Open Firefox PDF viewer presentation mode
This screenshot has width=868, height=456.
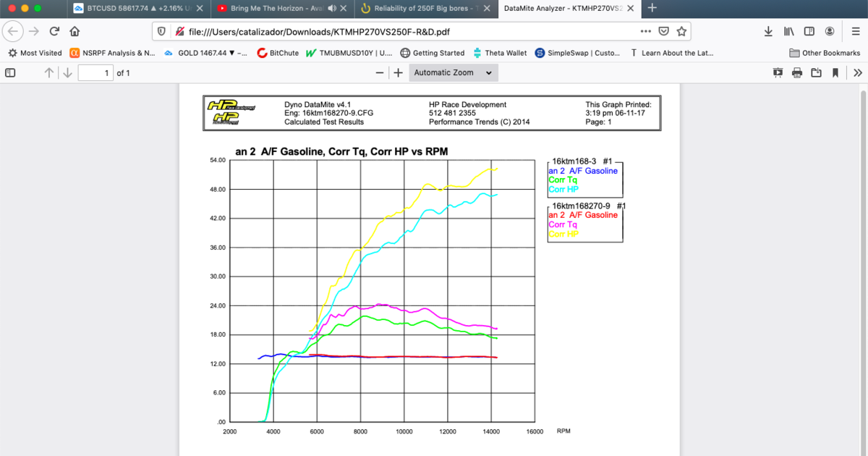click(x=777, y=72)
